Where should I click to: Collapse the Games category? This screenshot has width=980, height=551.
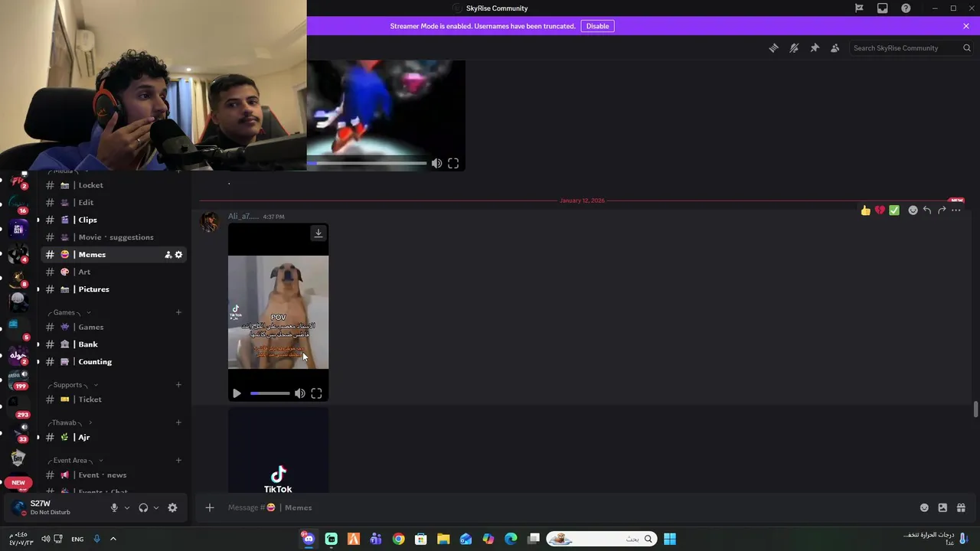pos(70,312)
